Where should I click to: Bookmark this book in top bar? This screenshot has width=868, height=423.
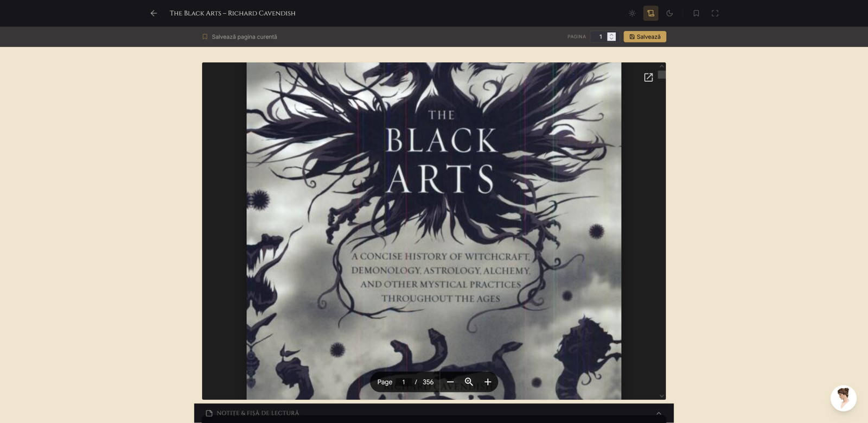pyautogui.click(x=696, y=13)
